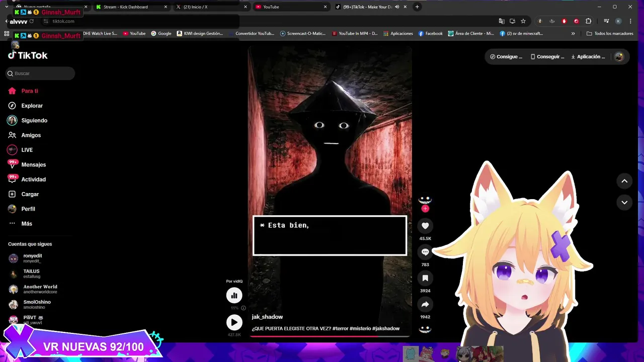
Task: Open the SmolOshino followed account
Action: coord(37,304)
